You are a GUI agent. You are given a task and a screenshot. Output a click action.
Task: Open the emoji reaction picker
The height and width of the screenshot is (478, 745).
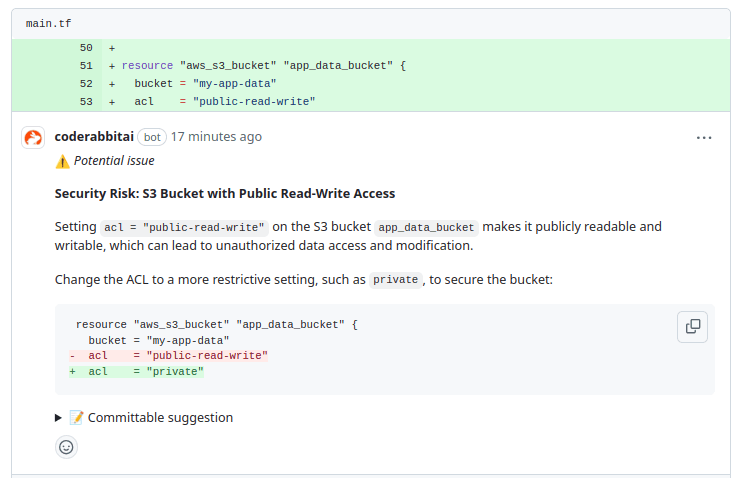66,447
